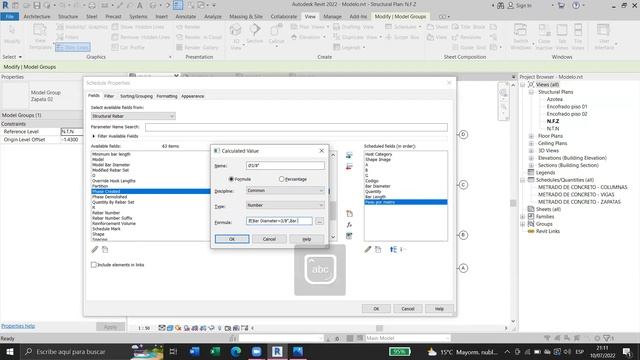The image size is (640, 360).
Task: Click the pencil edit icon under Available fields
Action: [x=95, y=249]
